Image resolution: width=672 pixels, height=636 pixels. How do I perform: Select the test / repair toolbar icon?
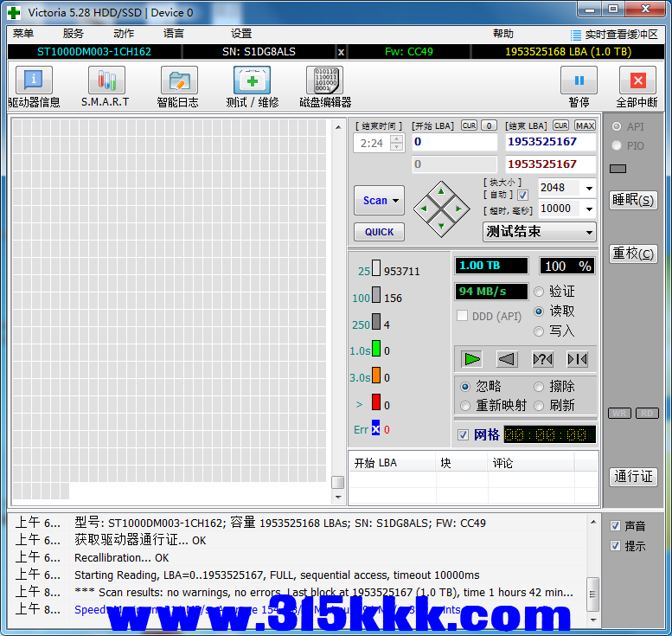(x=252, y=80)
